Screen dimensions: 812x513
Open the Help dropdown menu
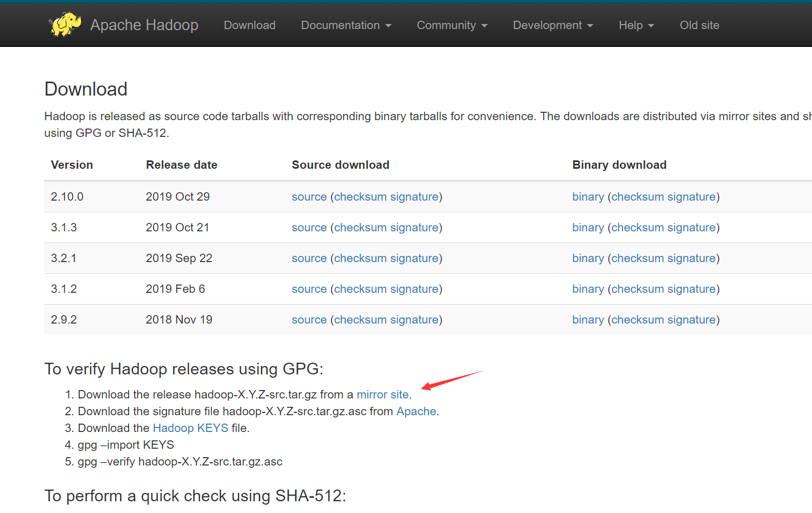[x=636, y=25]
